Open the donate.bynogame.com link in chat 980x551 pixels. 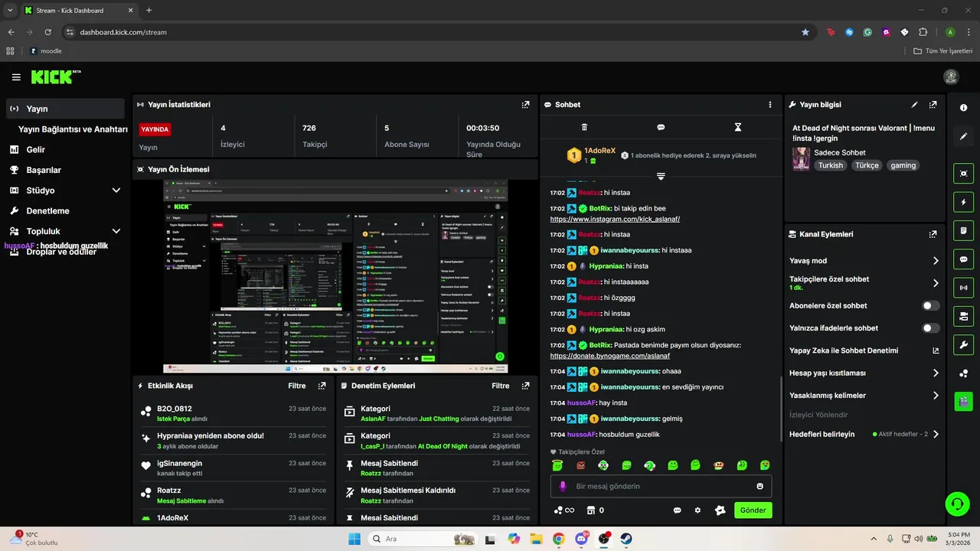click(x=609, y=356)
